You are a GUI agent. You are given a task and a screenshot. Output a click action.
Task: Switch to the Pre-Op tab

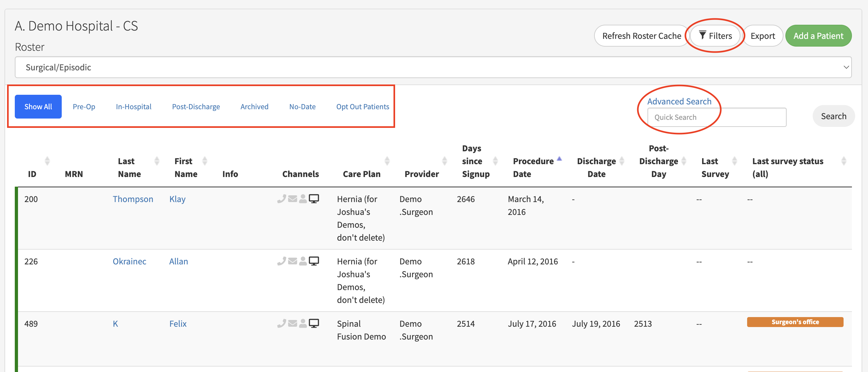coord(84,107)
